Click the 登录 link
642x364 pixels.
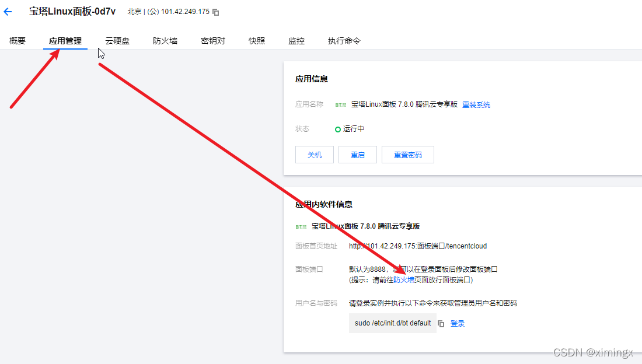[458, 324]
